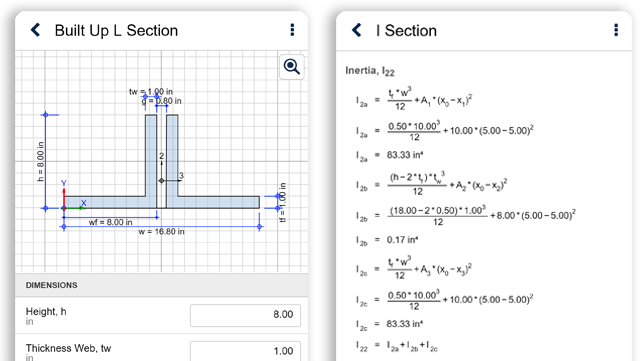Select the I2b = 0.17 in⁴ result line

pos(387,240)
